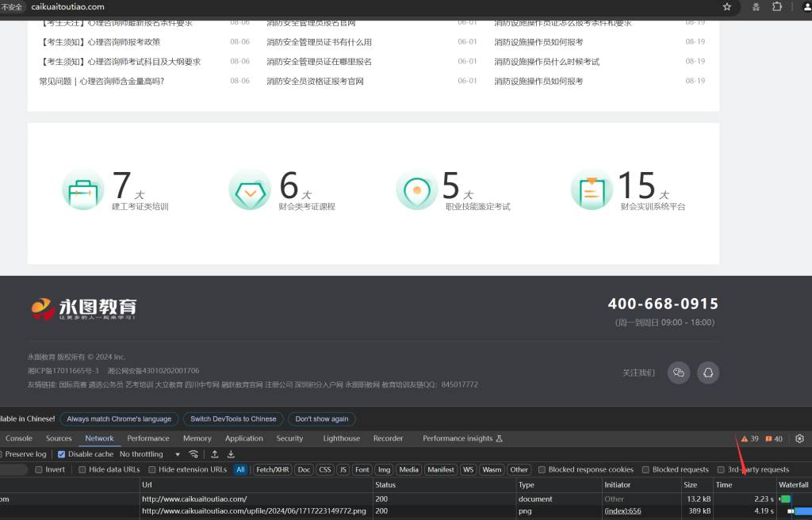Image resolution: width=812 pixels, height=520 pixels.
Task: Open network conditions wifi icon
Action: pos(193,454)
